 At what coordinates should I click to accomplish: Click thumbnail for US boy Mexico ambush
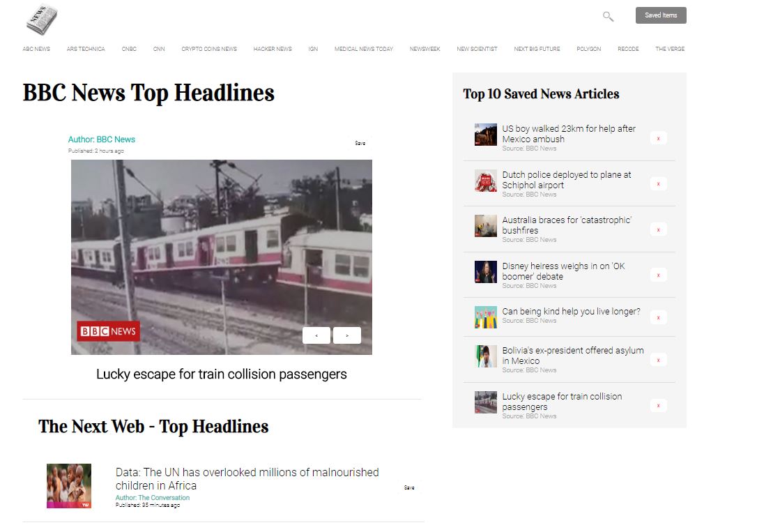[486, 134]
